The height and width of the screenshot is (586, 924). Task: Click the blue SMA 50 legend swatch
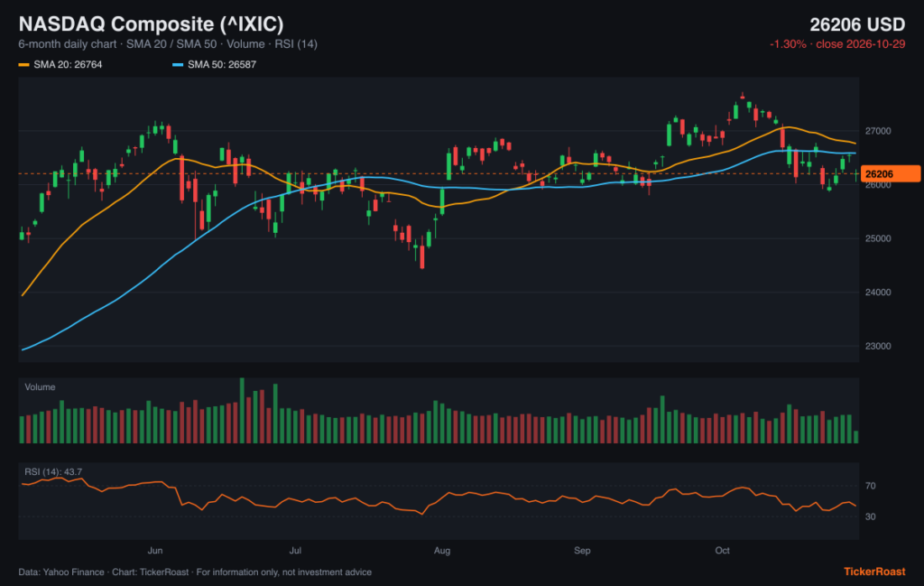coord(178,65)
